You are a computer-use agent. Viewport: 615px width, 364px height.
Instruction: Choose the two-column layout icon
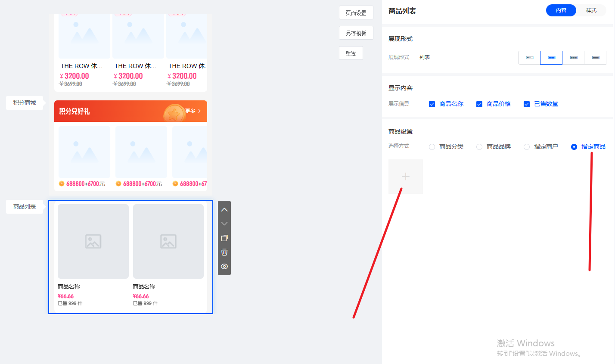(x=551, y=58)
